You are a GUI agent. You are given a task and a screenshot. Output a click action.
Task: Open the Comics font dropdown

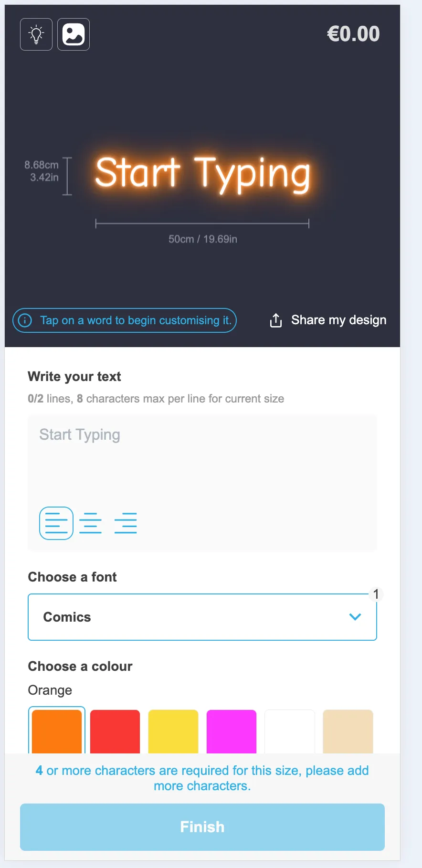[191, 617]
